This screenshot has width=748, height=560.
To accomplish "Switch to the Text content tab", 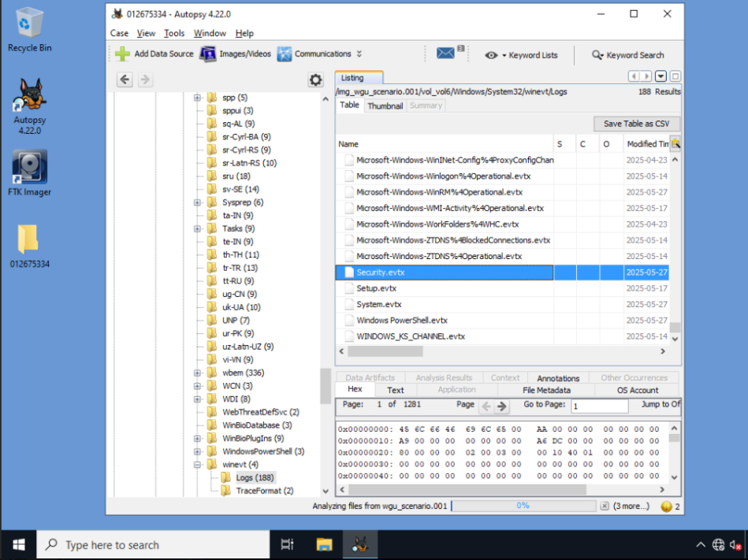I will click(x=396, y=391).
